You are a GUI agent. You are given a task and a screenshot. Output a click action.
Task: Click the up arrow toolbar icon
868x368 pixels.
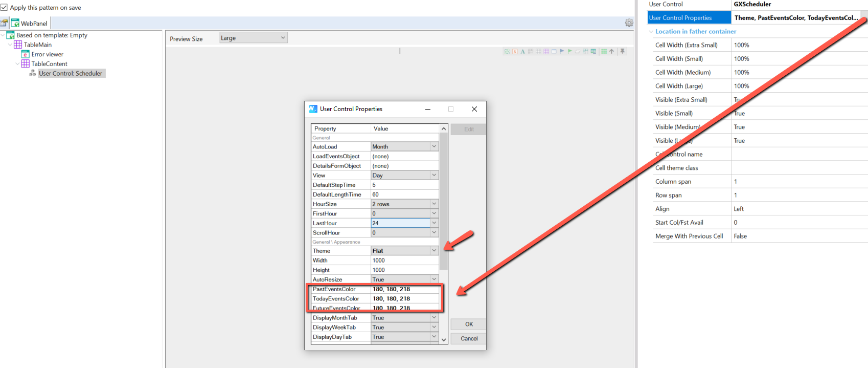[x=611, y=51]
